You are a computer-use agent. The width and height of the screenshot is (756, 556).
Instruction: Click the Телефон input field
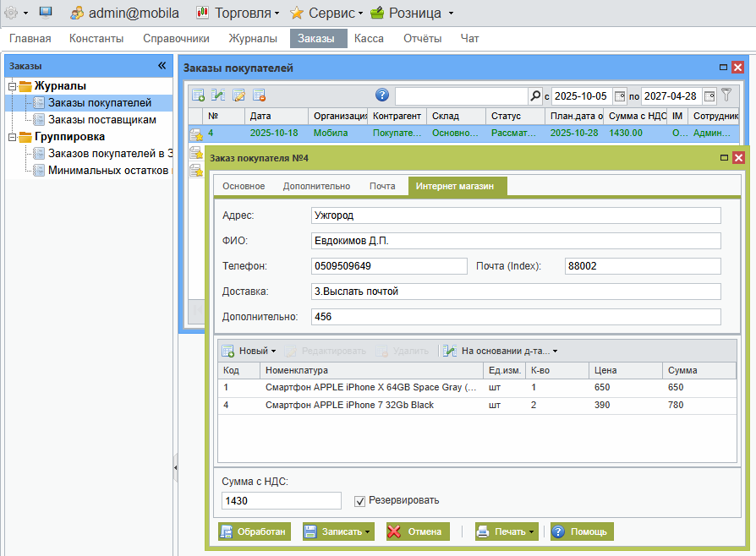(389, 266)
